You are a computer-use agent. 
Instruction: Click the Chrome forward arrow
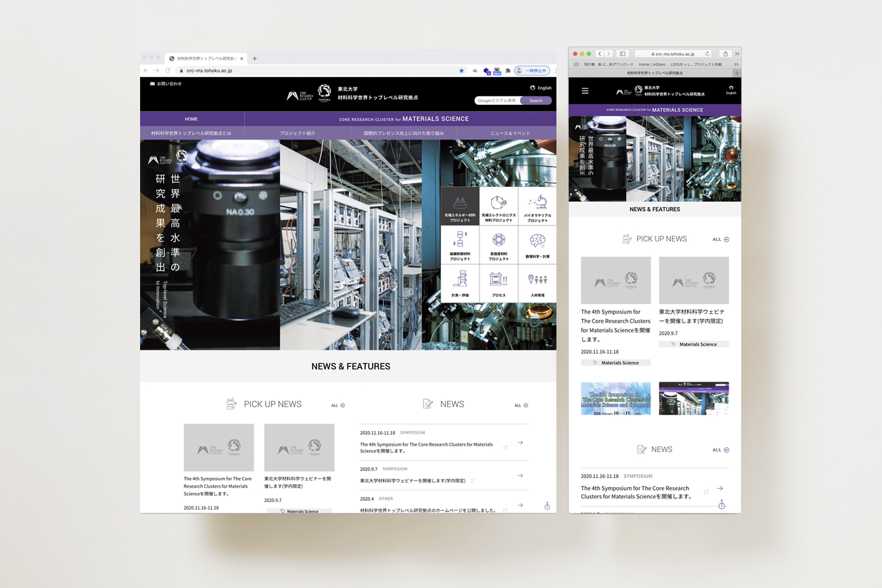coord(157,70)
